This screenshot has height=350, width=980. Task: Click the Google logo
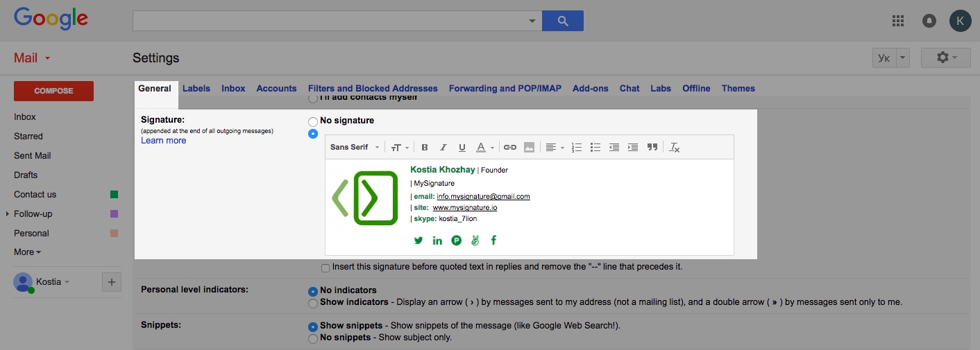51,19
